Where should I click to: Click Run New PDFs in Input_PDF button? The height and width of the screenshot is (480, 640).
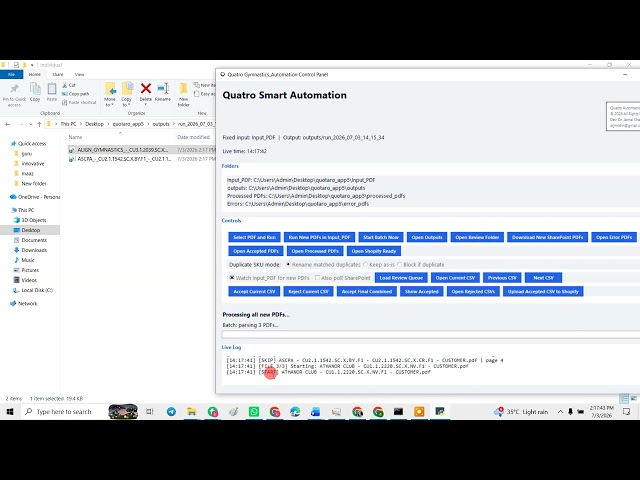pos(319,237)
